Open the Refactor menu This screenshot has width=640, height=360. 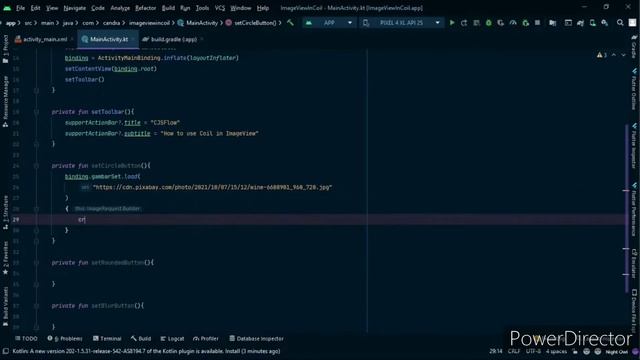(146, 8)
